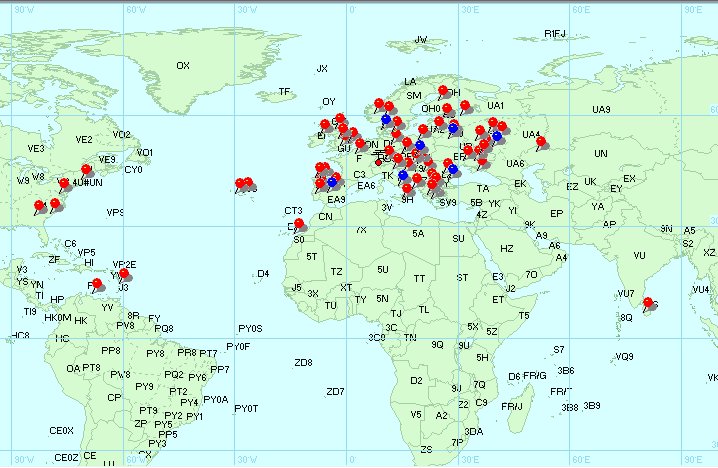Click the home station antenna marker in Europe
718x468 pixels.
(x=379, y=156)
